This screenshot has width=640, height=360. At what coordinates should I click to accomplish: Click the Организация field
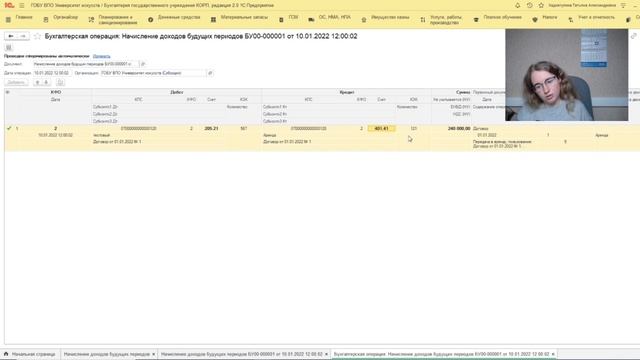click(153, 73)
